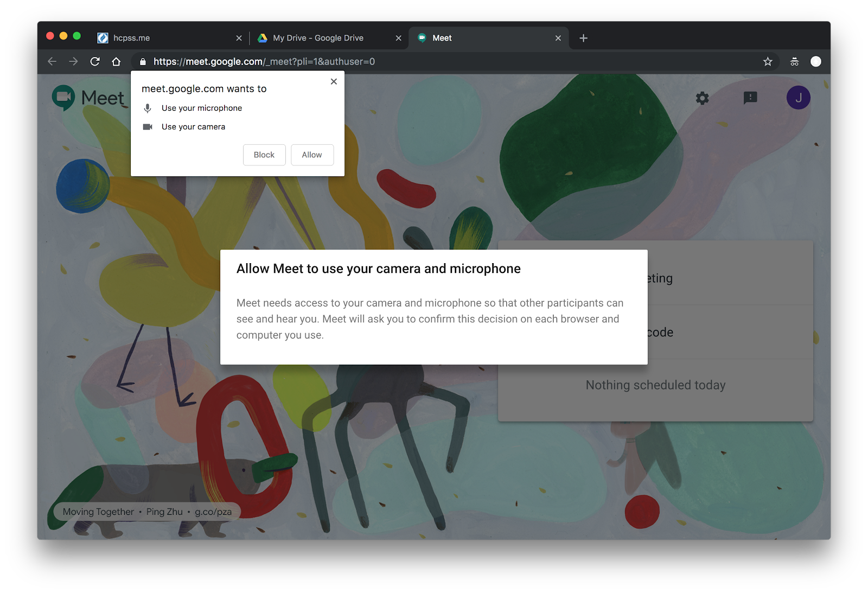Close the My Drive tab

[398, 38]
